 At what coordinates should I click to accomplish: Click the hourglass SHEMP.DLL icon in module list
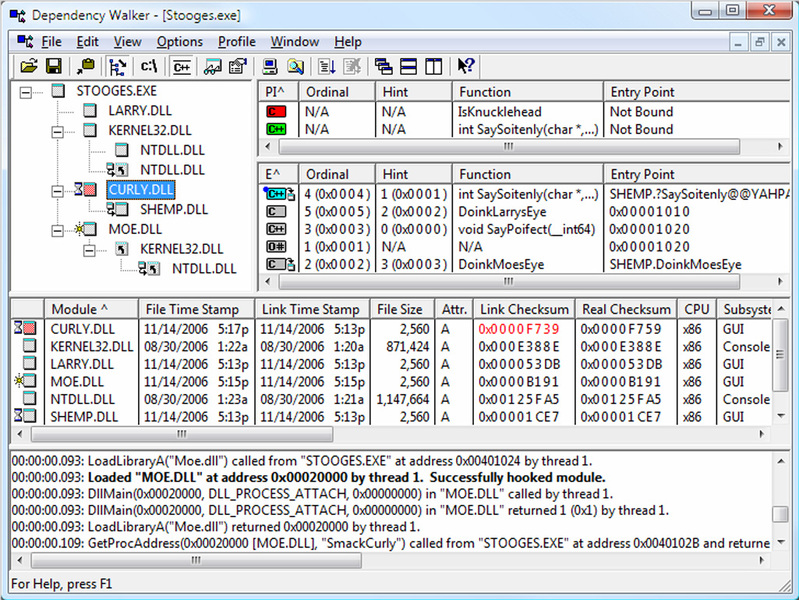(25, 416)
